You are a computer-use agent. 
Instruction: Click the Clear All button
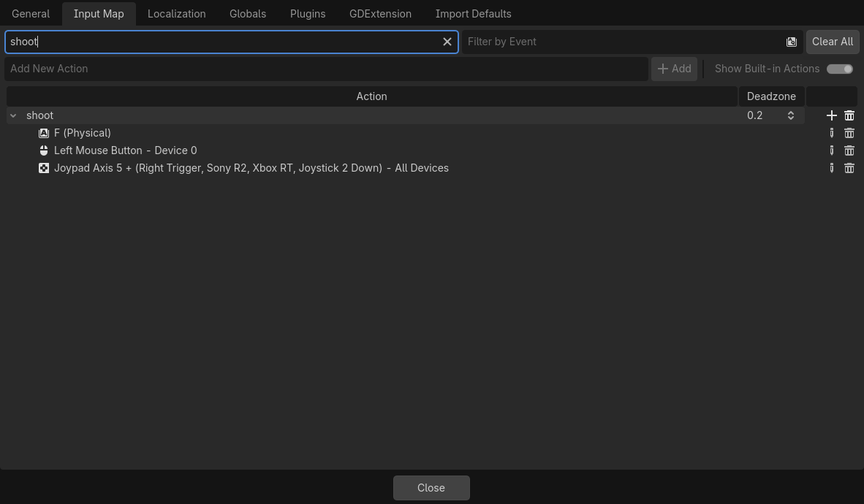832,42
